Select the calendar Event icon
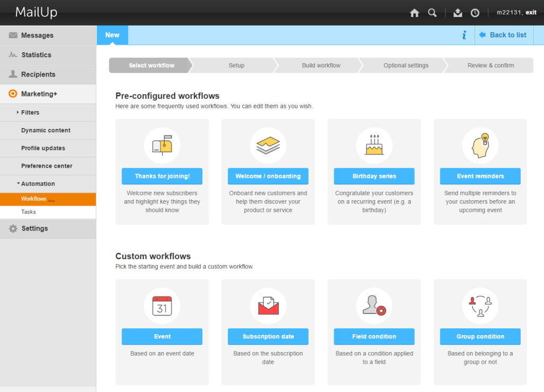544x392 pixels. (162, 305)
